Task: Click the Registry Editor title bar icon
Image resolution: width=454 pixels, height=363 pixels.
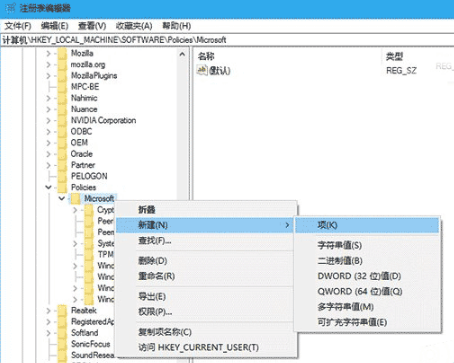Action: (10, 8)
